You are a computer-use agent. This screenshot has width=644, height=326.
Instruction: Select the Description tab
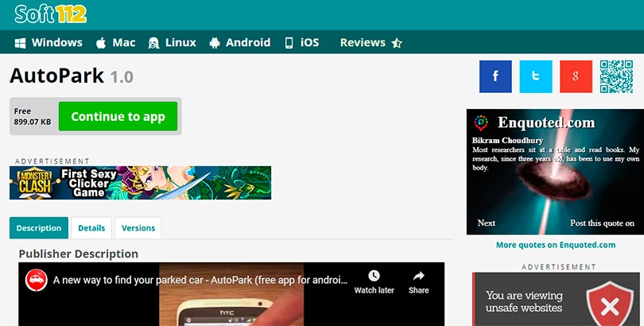click(39, 228)
